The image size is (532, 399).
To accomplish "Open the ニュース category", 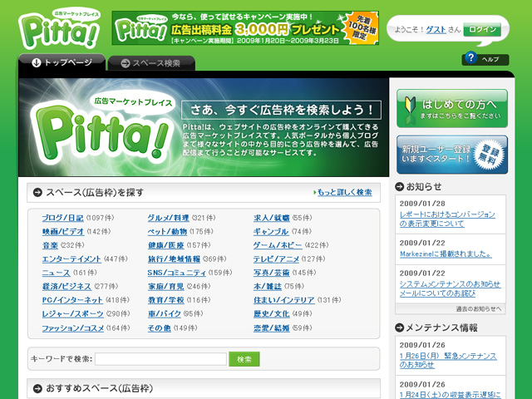I will (x=56, y=273).
